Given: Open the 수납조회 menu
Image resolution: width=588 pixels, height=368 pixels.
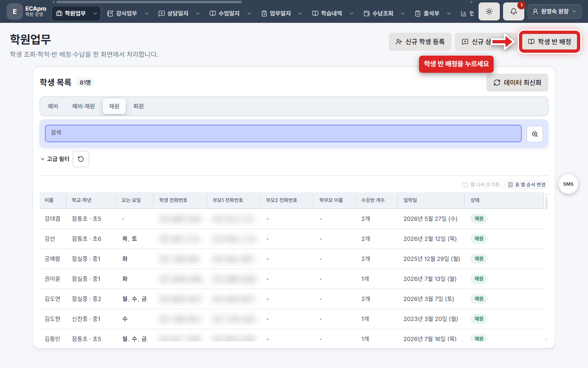Looking at the screenshot, I should pos(379,13).
